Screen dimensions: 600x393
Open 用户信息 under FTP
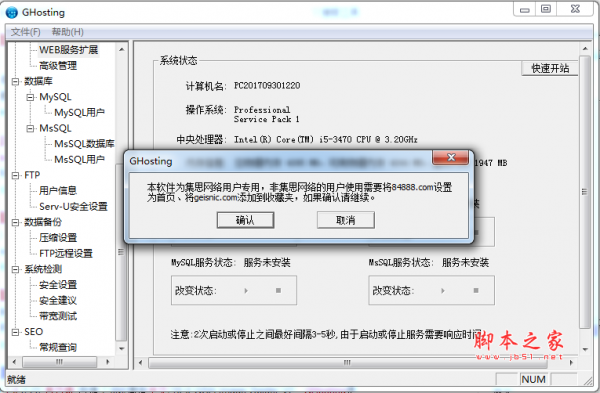coord(58,191)
